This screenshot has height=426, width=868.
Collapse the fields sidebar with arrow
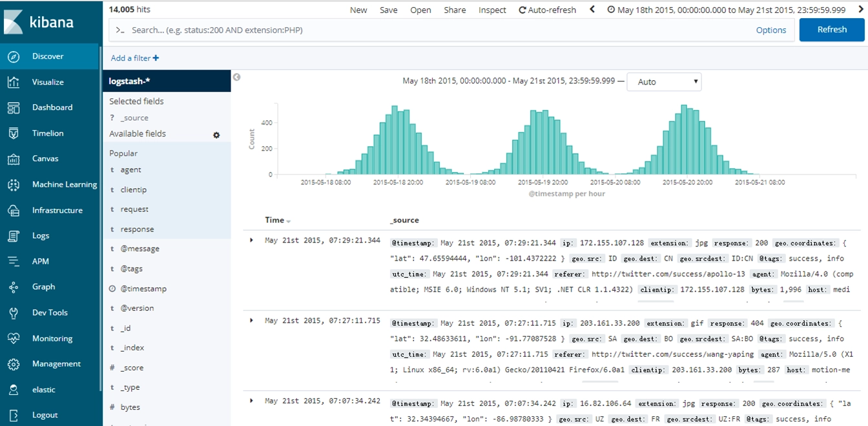(236, 77)
